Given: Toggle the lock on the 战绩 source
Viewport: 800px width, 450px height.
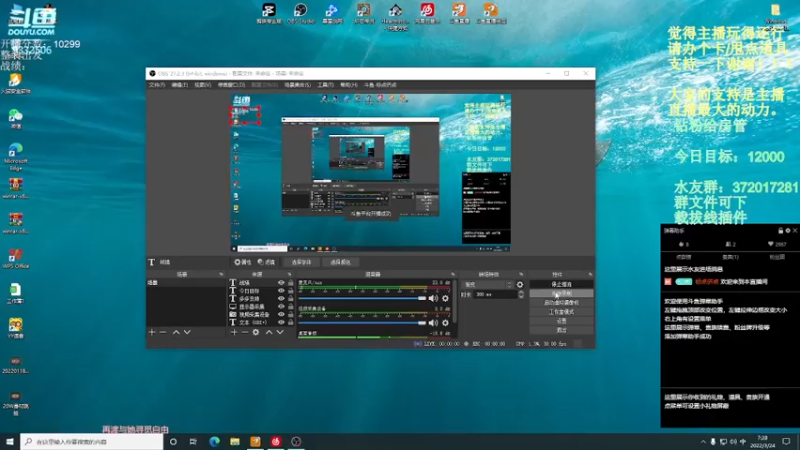Looking at the screenshot, I should pyautogui.click(x=290, y=283).
